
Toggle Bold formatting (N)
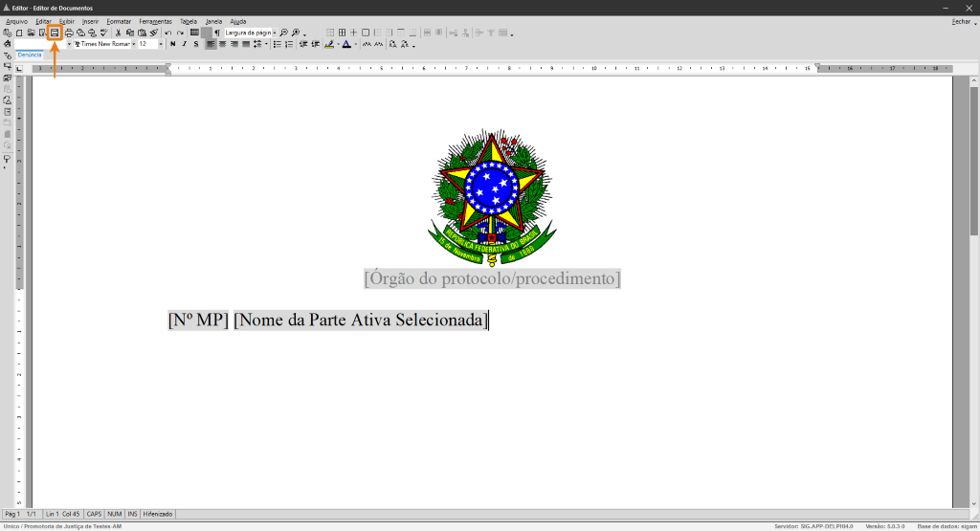(172, 44)
